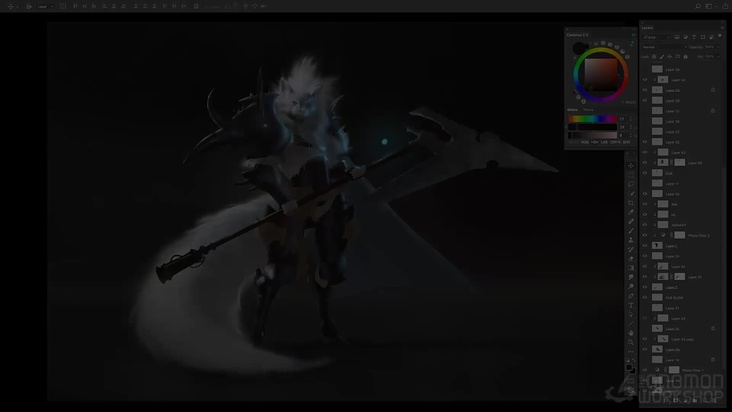Open the Layers panel menu

coord(722,28)
